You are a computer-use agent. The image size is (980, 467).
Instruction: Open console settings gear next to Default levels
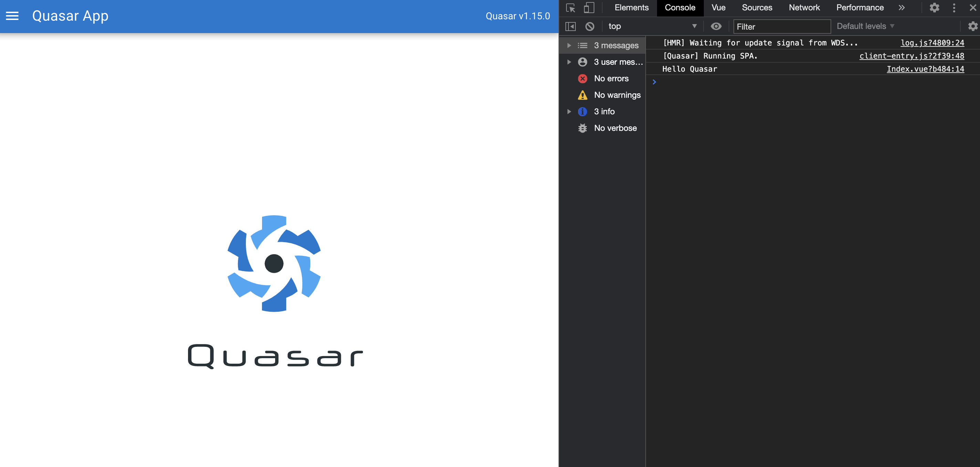point(972,26)
